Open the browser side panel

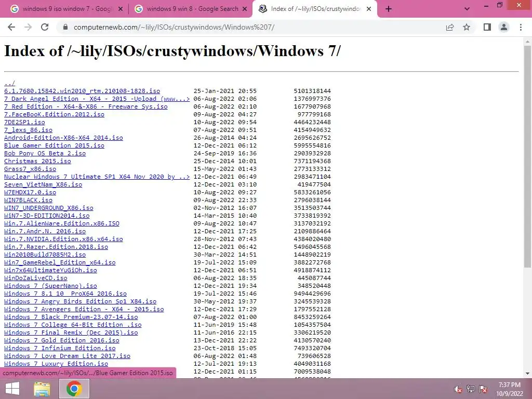pyautogui.click(x=487, y=27)
